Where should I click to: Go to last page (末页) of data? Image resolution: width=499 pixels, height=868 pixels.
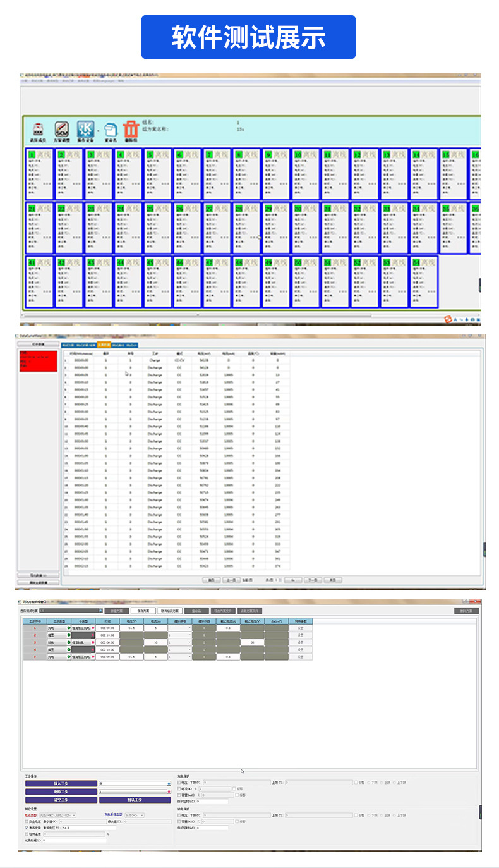(333, 580)
